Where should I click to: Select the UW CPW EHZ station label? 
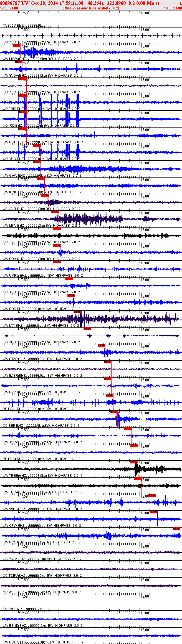pos(42,526)
